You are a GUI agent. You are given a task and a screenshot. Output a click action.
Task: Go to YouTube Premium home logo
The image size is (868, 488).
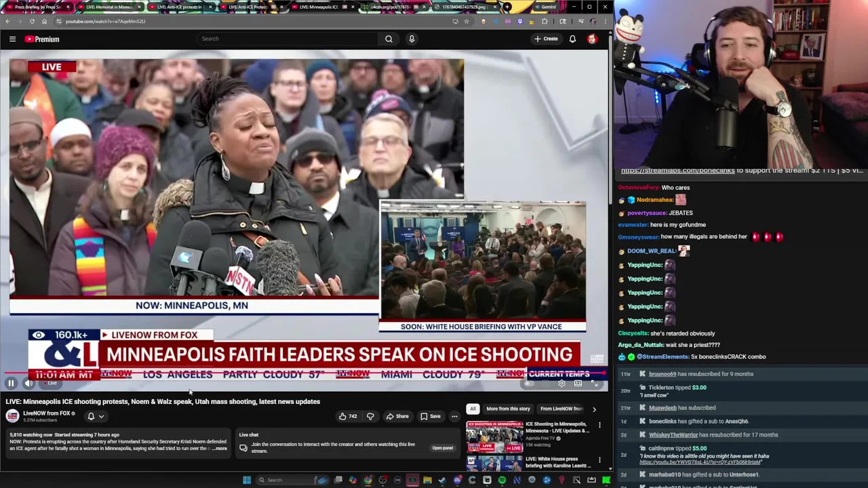42,39
